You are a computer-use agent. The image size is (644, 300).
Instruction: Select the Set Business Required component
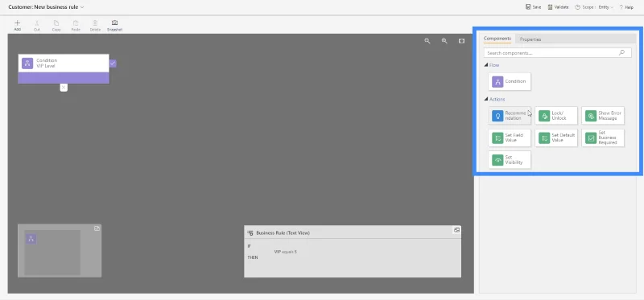(x=603, y=138)
